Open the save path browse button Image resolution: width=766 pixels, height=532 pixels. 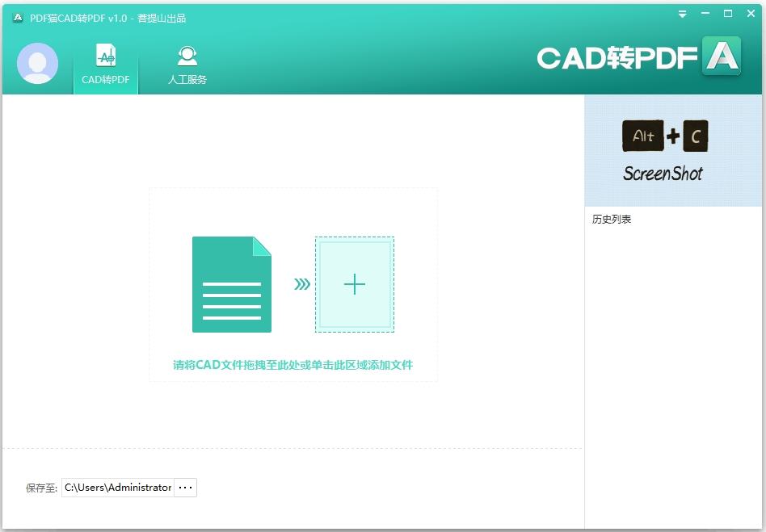click(x=185, y=487)
